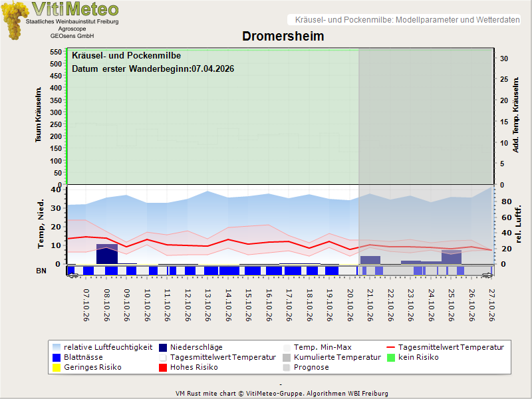Image resolution: width=532 pixels, height=399 pixels.
Task: Click the right scroll arrow on the BN bar
Action: [487, 275]
